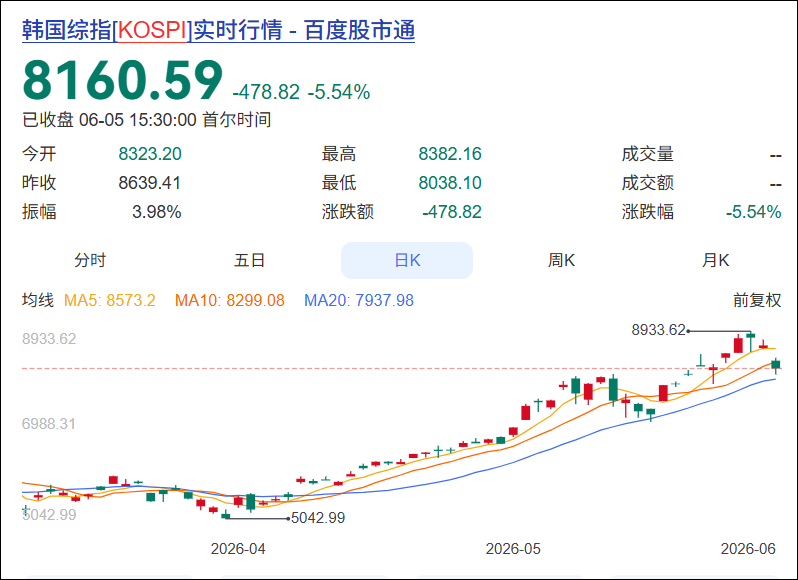Click the latest green candlestick on chart
The width and height of the screenshot is (798, 580).
tap(776, 365)
